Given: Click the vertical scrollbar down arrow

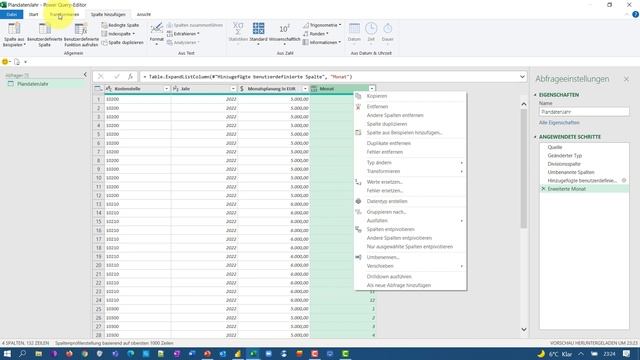Looking at the screenshot, I should pos(524,329).
